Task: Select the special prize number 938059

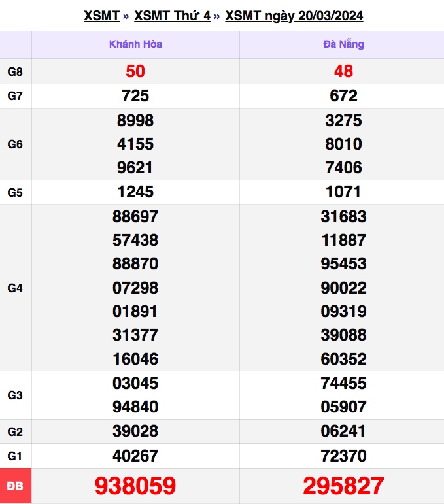Action: (135, 486)
